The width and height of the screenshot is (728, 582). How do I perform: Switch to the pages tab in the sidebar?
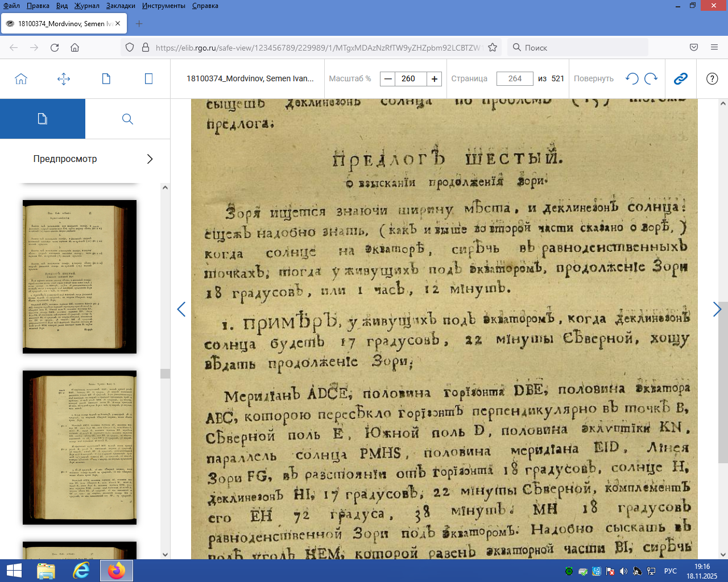(43, 119)
